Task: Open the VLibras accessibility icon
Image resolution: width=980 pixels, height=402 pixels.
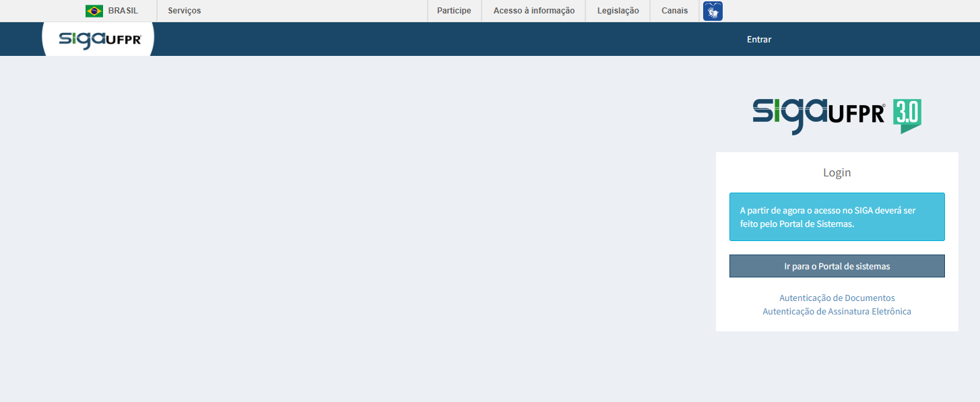Action: (713, 11)
